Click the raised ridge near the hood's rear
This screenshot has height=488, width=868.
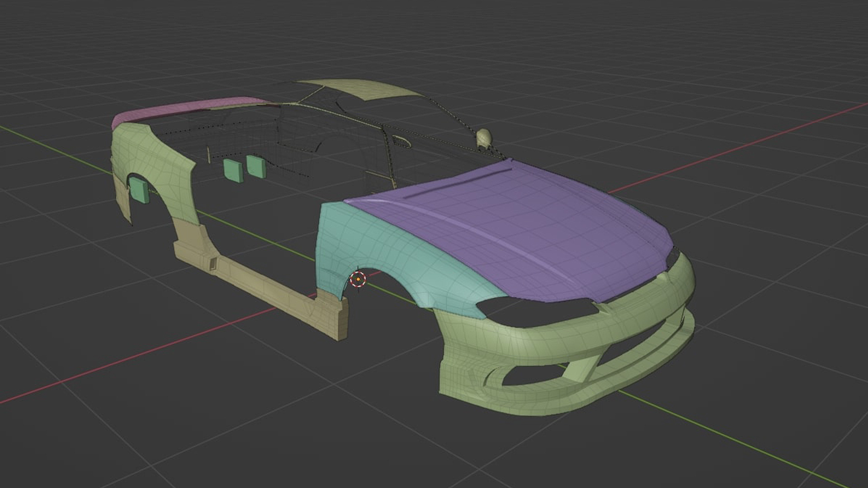(x=457, y=184)
